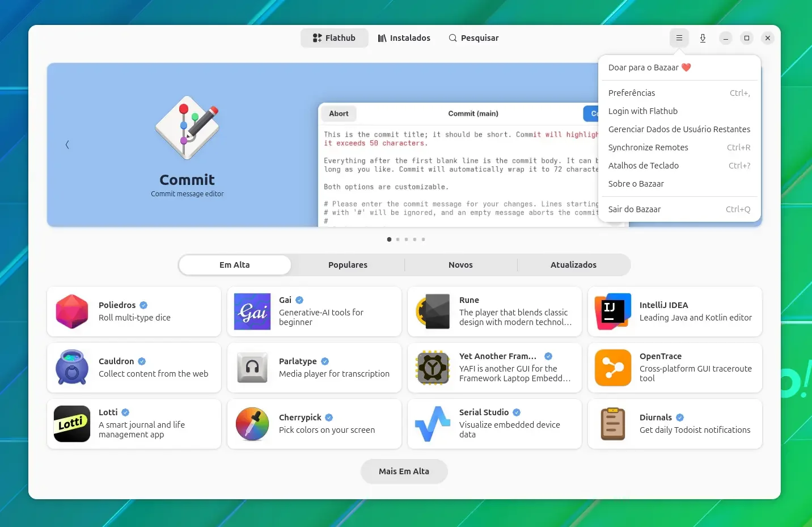Image resolution: width=812 pixels, height=527 pixels.
Task: Switch to the Atualizados segment
Action: (x=573, y=265)
